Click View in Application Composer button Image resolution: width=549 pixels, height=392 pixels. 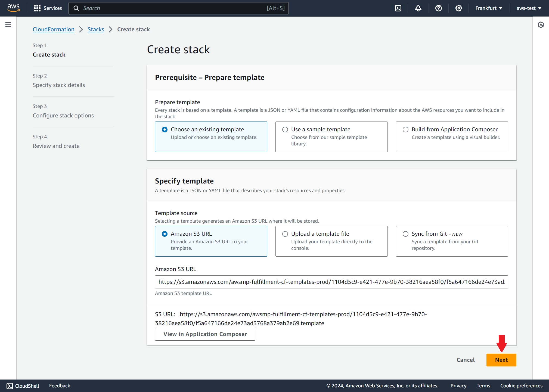205,334
